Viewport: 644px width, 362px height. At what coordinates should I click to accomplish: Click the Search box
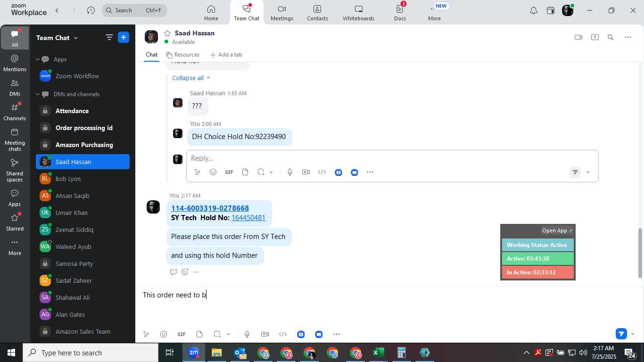(x=134, y=10)
